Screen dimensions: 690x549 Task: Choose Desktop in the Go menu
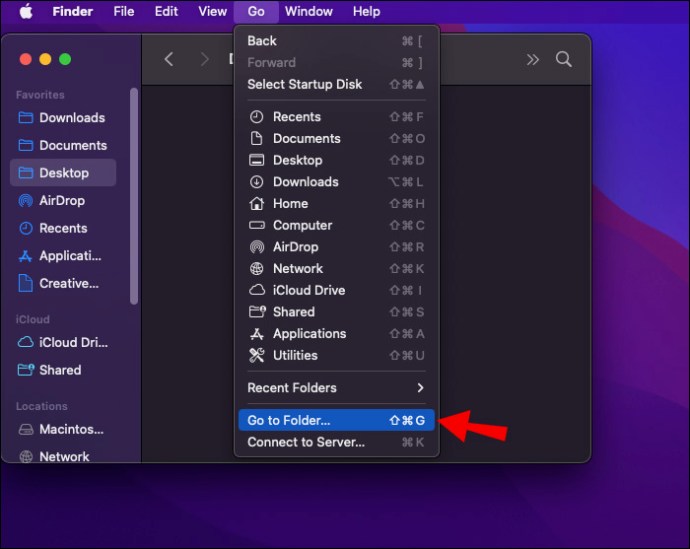coord(337,160)
